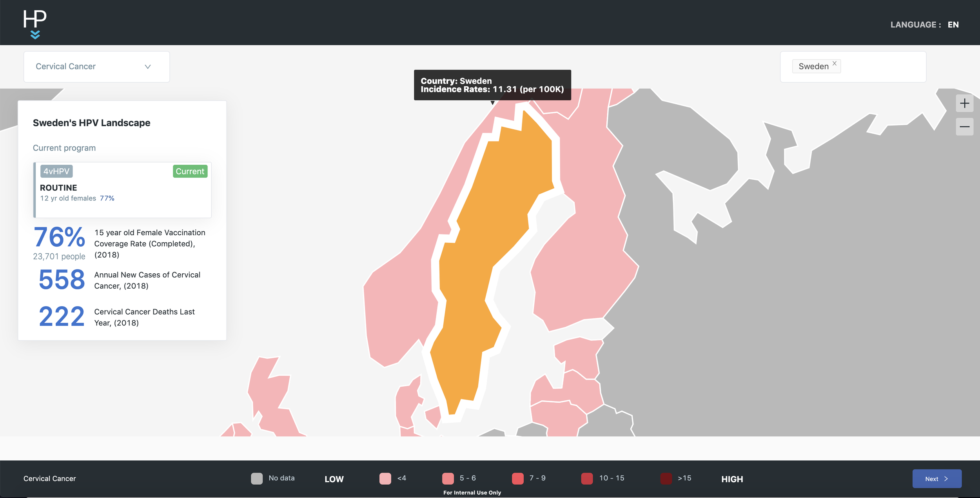Click the 4vHPV vaccine tag
This screenshot has width=980, height=498.
coord(56,171)
